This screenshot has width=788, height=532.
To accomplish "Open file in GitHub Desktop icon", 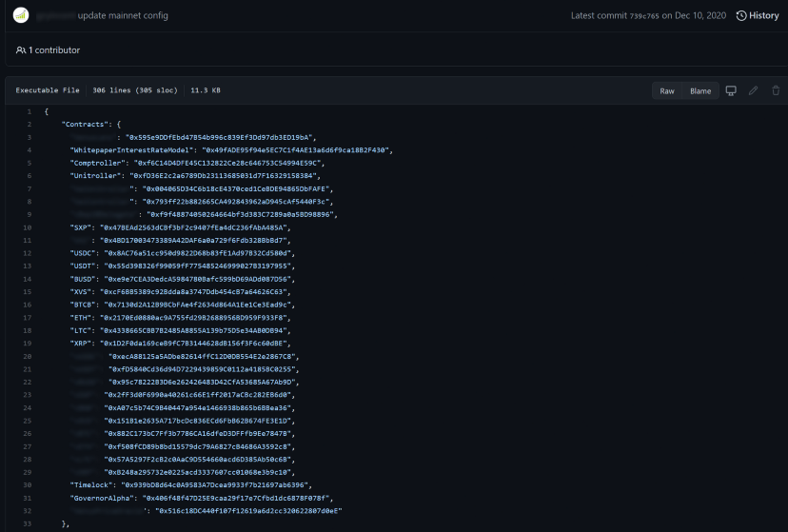I will tap(731, 90).
